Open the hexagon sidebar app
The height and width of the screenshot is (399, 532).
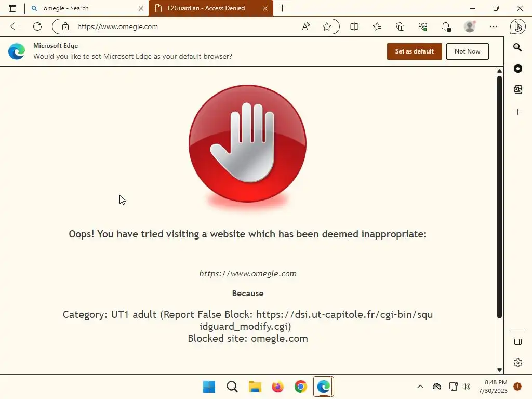[x=518, y=69]
